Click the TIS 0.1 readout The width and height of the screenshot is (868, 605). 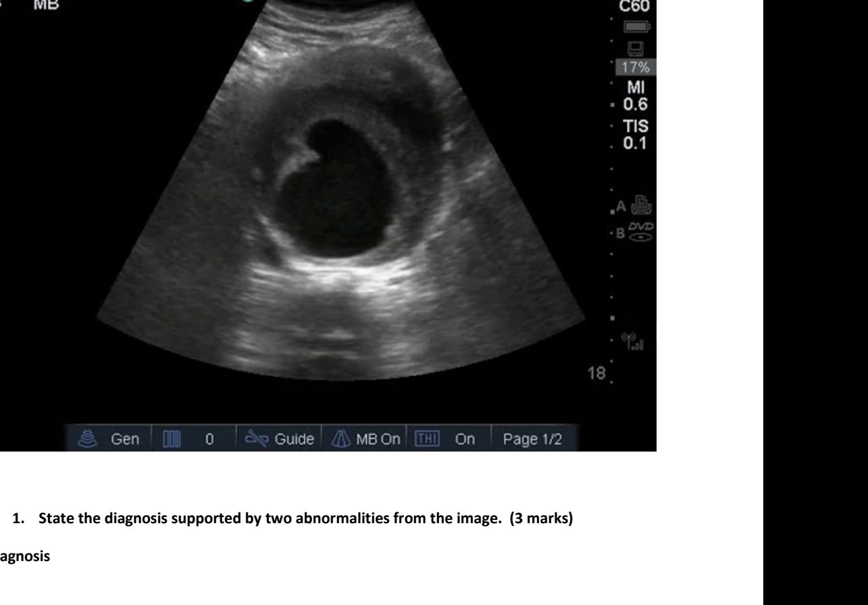click(635, 136)
